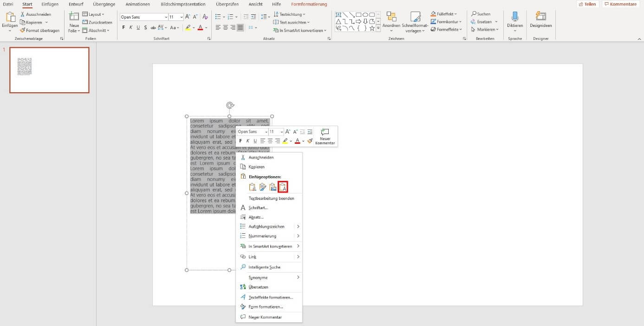Decrease font size in the mini toolbar
The height and width of the screenshot is (326, 644).
[x=295, y=132]
